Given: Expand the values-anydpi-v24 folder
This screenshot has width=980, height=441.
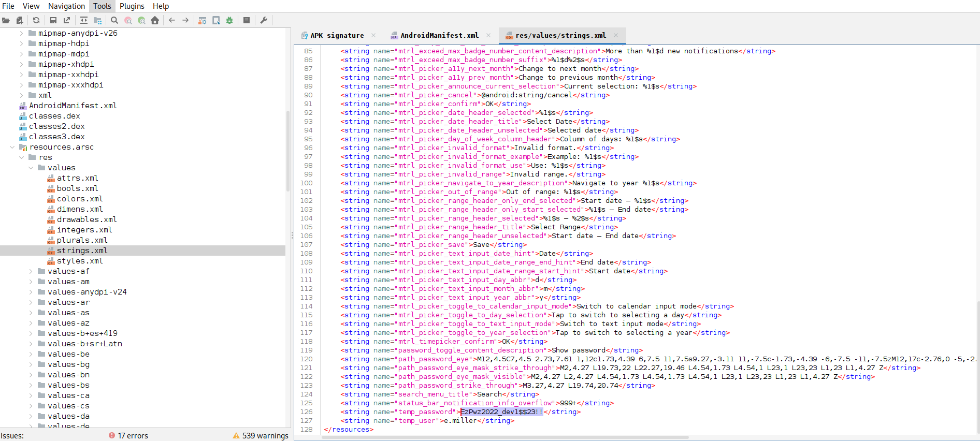Looking at the screenshot, I should coord(31,292).
